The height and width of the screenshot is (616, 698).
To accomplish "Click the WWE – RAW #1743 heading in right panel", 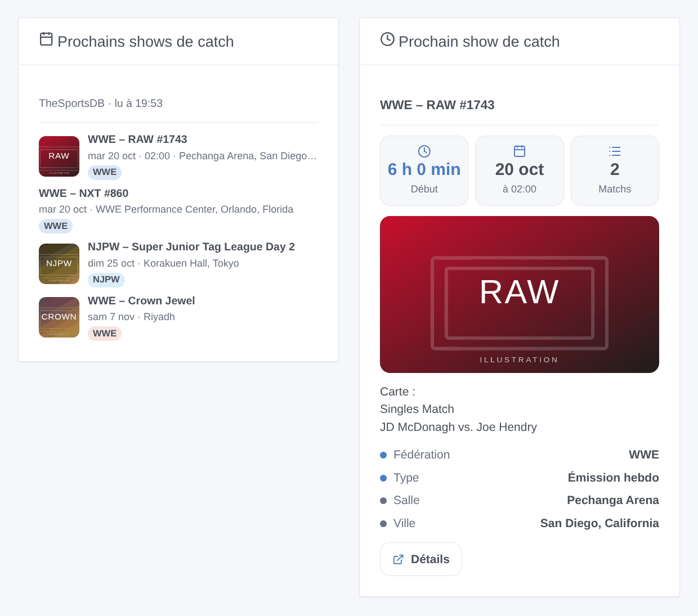I will 437,105.
